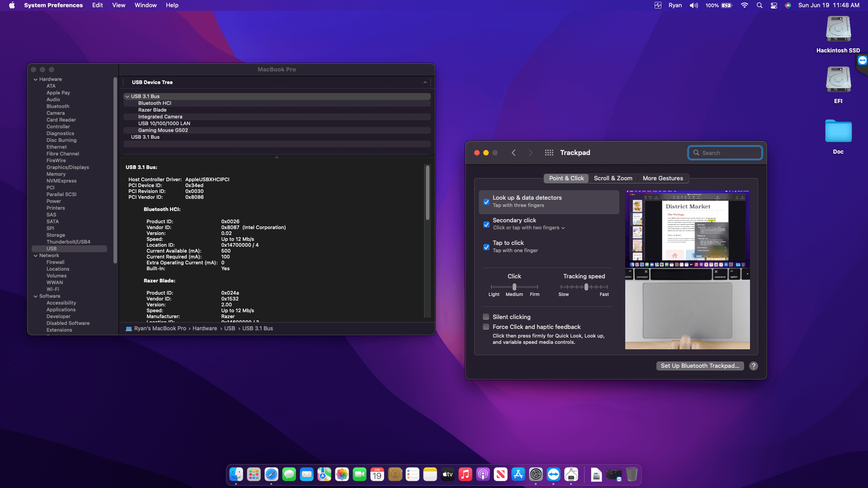Open Apple TV app in the Dock
Image resolution: width=868 pixels, height=488 pixels.
click(448, 474)
